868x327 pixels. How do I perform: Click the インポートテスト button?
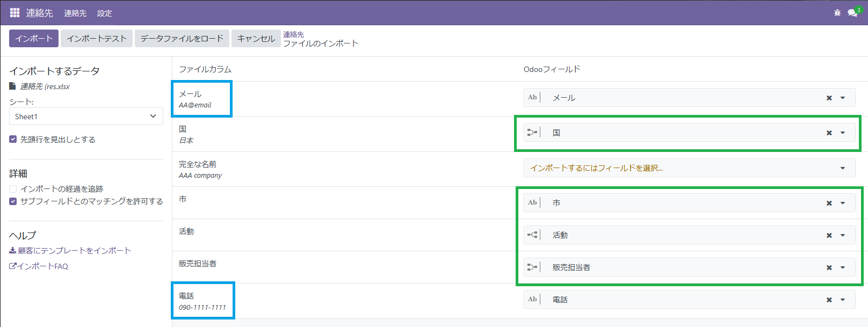(x=97, y=38)
